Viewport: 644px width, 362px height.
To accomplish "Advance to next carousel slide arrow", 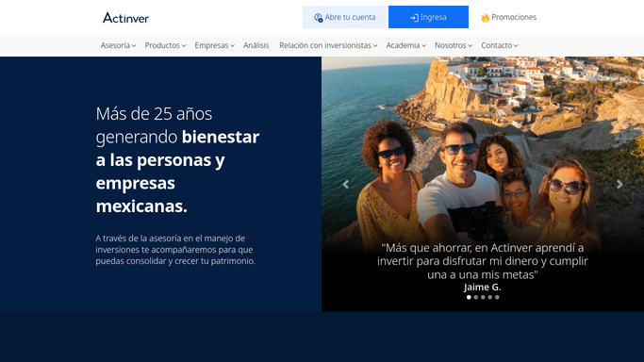I will (x=619, y=185).
